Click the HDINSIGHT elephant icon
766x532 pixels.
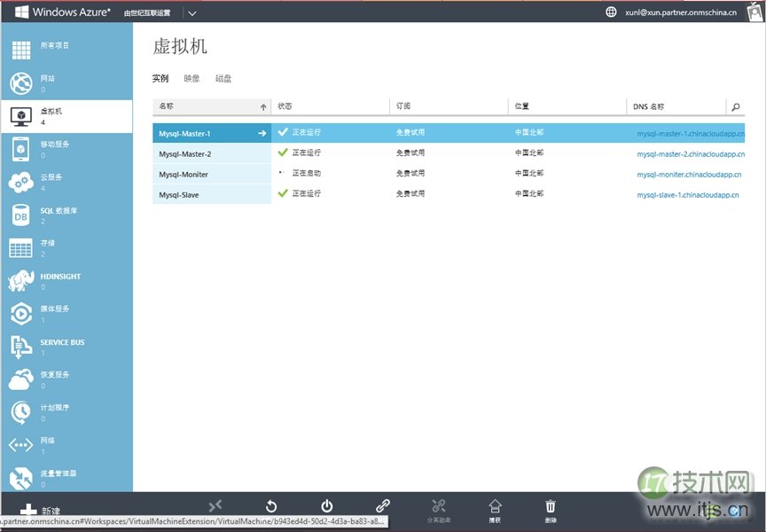pyautogui.click(x=20, y=281)
